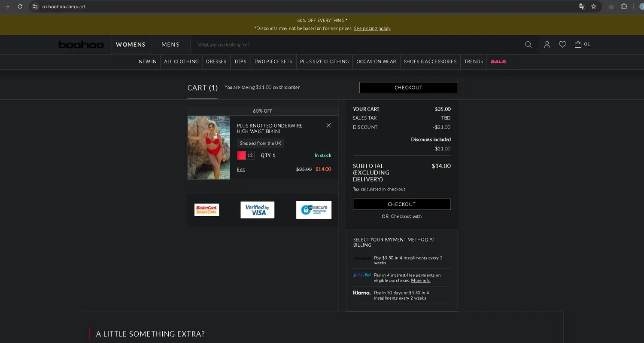Click the 60% OFF banner above item
The height and width of the screenshot is (343, 644).
coord(263,111)
